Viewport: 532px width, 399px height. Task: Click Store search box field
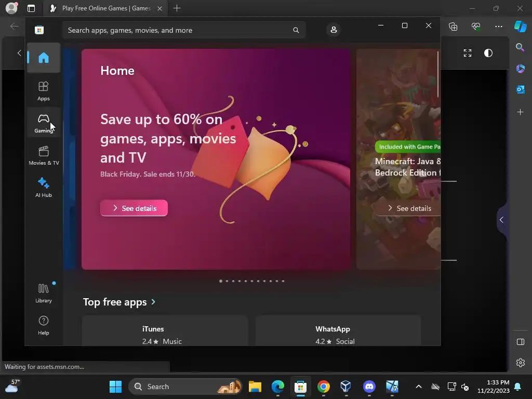(184, 30)
